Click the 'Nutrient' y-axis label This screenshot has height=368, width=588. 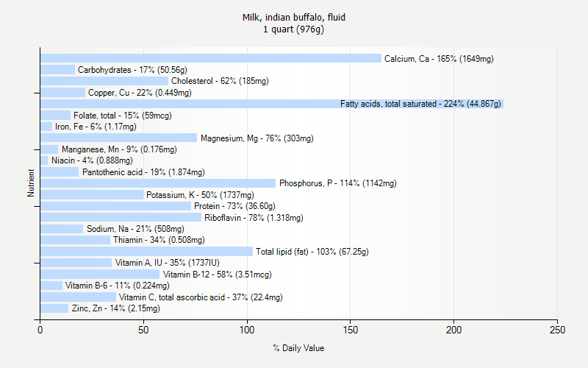[31, 183]
